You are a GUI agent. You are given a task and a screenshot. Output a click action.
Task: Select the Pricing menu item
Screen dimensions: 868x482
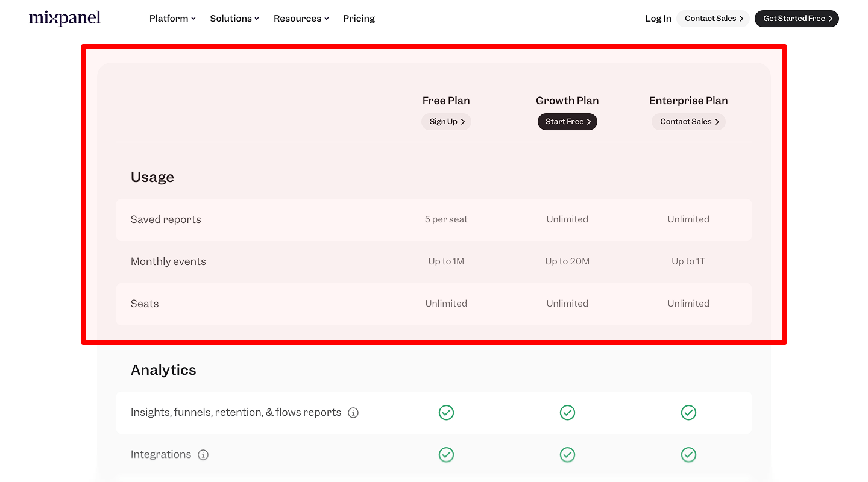359,19
